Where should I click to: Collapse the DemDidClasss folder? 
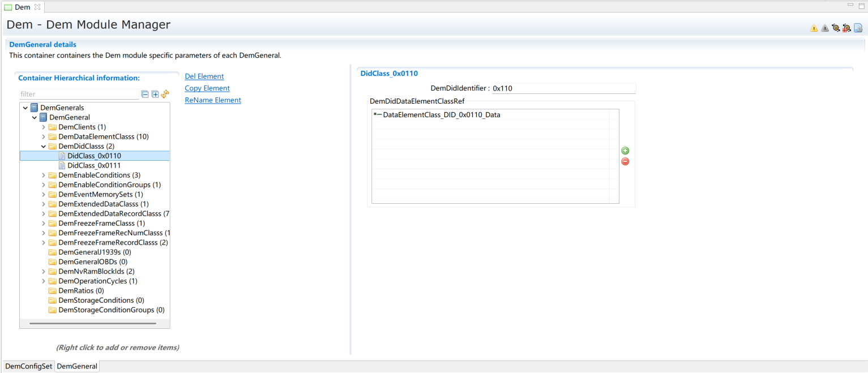tap(44, 147)
